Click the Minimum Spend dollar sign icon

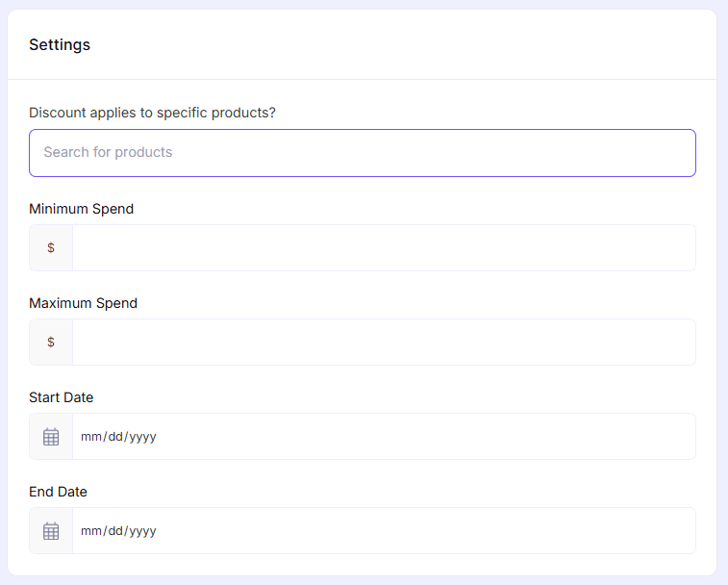(x=51, y=248)
